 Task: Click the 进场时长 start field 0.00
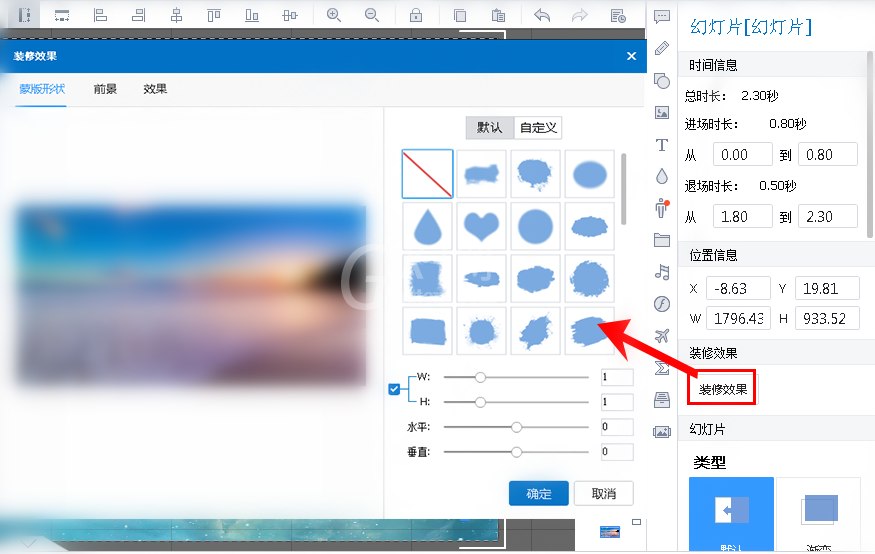[743, 155]
